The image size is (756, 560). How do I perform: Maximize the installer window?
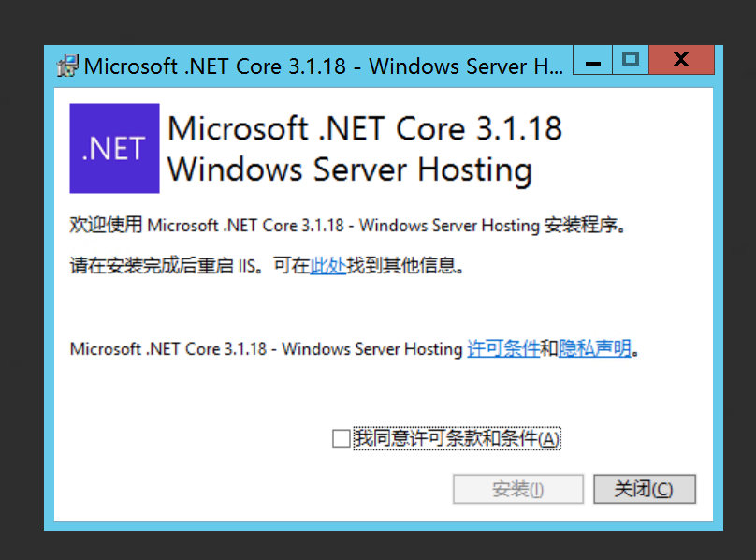click(x=631, y=60)
